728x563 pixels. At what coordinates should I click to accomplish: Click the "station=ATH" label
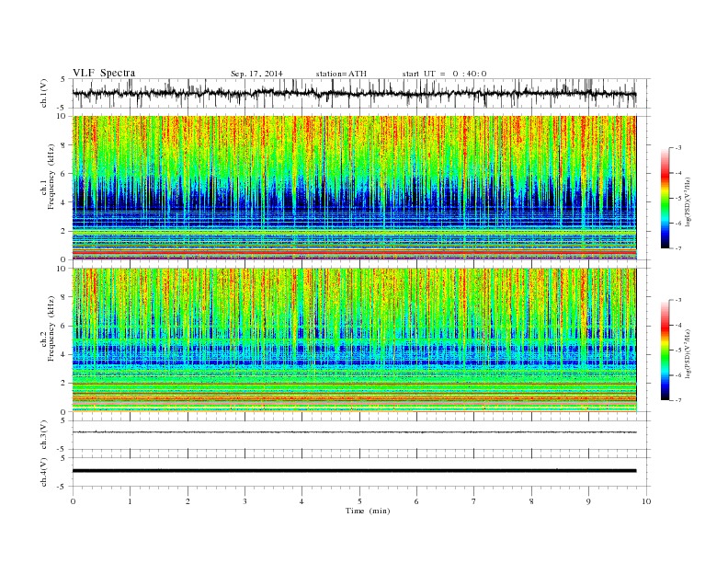point(341,74)
